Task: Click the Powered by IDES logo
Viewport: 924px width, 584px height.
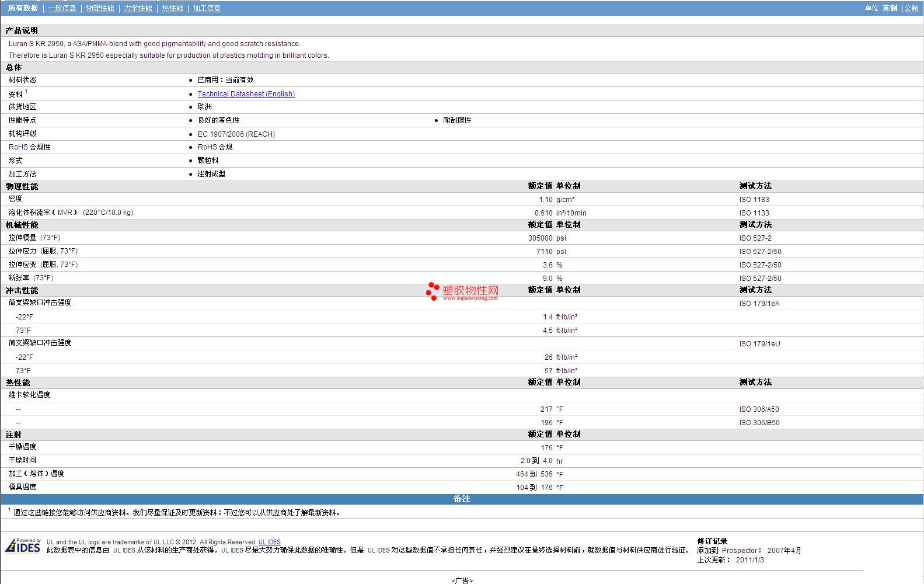Action: coord(23,545)
